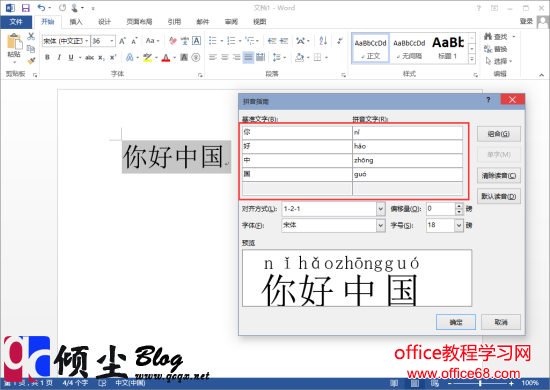The width and height of the screenshot is (550, 390).
Task: Toggle strikethrough on text
Action: (89, 58)
